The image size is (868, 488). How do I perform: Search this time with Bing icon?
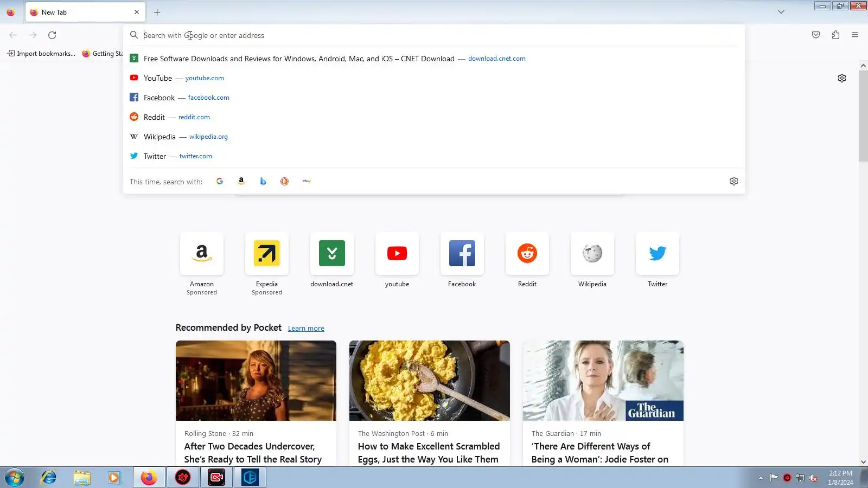[x=263, y=181]
